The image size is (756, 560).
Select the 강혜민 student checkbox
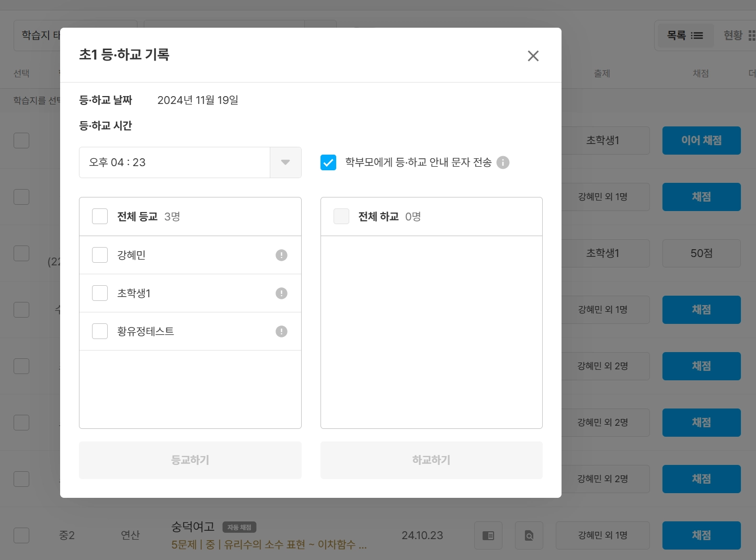point(100,255)
